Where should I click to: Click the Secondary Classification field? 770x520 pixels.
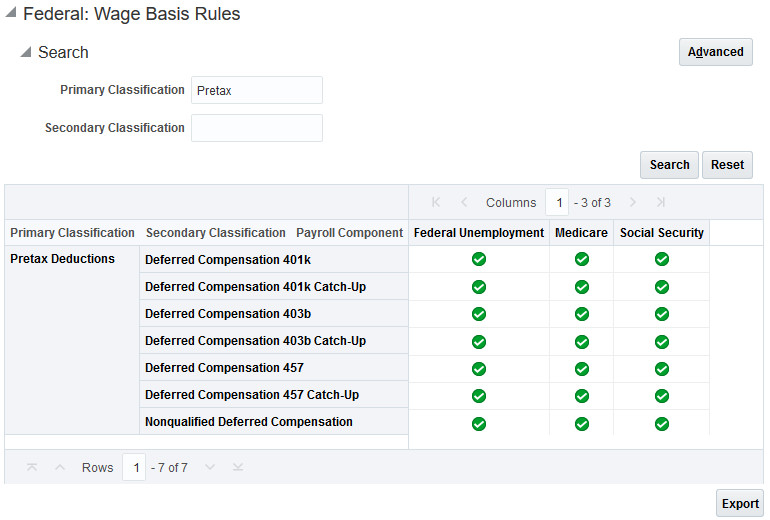pyautogui.click(x=257, y=128)
